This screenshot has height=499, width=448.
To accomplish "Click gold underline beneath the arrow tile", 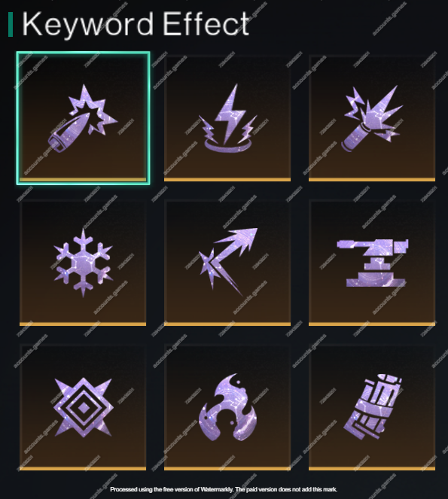I will click(x=227, y=324).
